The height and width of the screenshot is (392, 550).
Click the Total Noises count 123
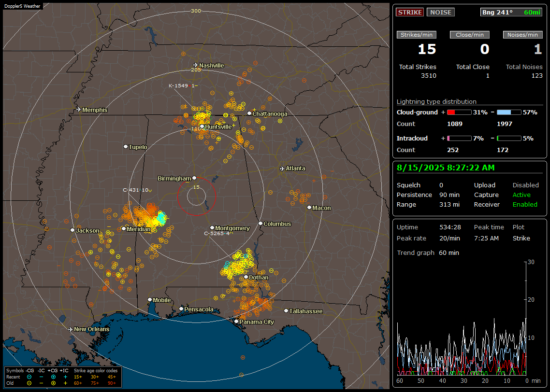pyautogui.click(x=537, y=76)
